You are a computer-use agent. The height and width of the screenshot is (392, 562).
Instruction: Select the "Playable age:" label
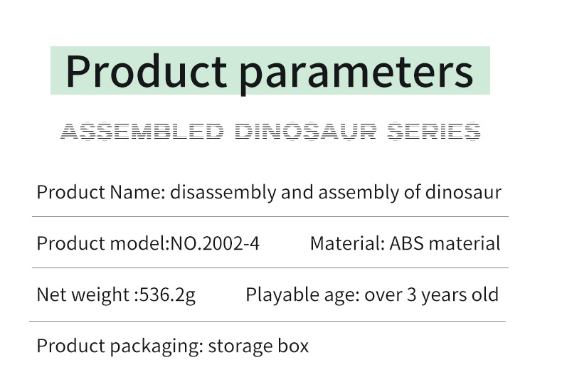click(302, 295)
